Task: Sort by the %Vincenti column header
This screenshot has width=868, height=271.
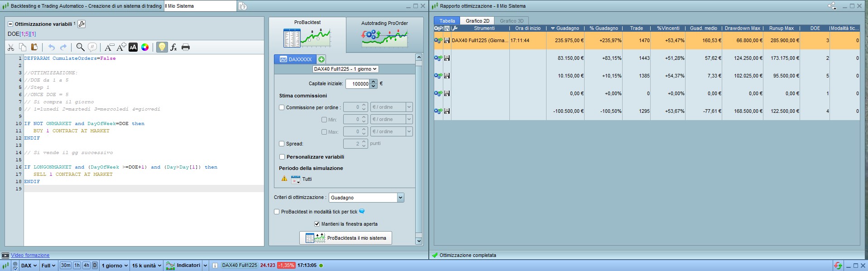Action: [668, 28]
